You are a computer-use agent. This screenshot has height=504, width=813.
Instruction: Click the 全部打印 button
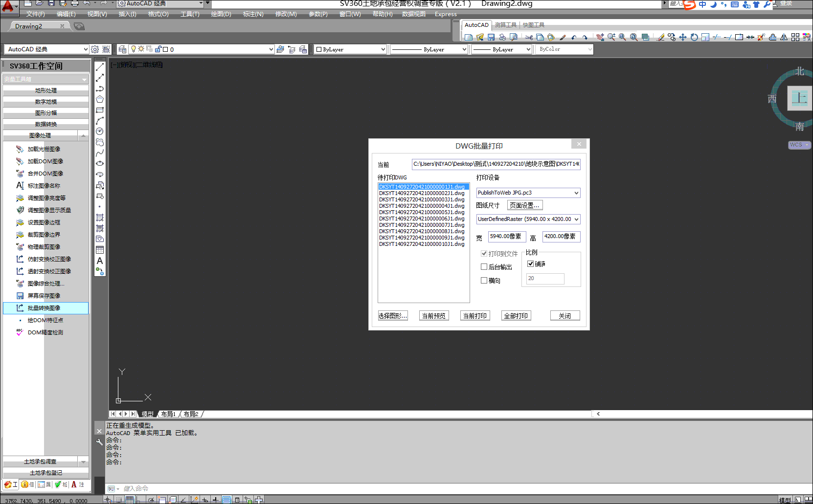pyautogui.click(x=516, y=316)
